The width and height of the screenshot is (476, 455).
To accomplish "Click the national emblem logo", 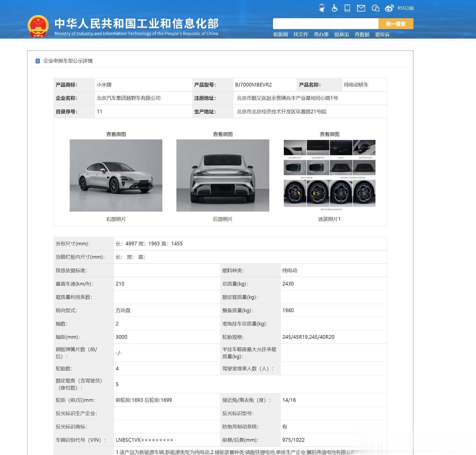I will pyautogui.click(x=38, y=26).
